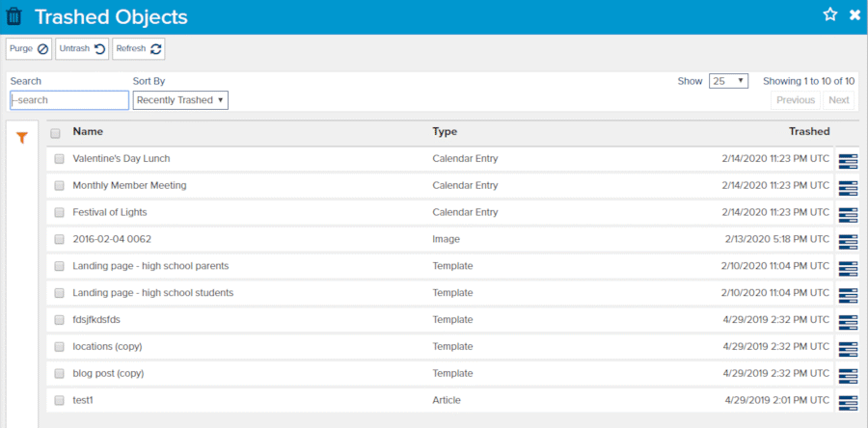Screen dimensions: 868x428
Task: Click the Refresh button
Action: tap(138, 48)
